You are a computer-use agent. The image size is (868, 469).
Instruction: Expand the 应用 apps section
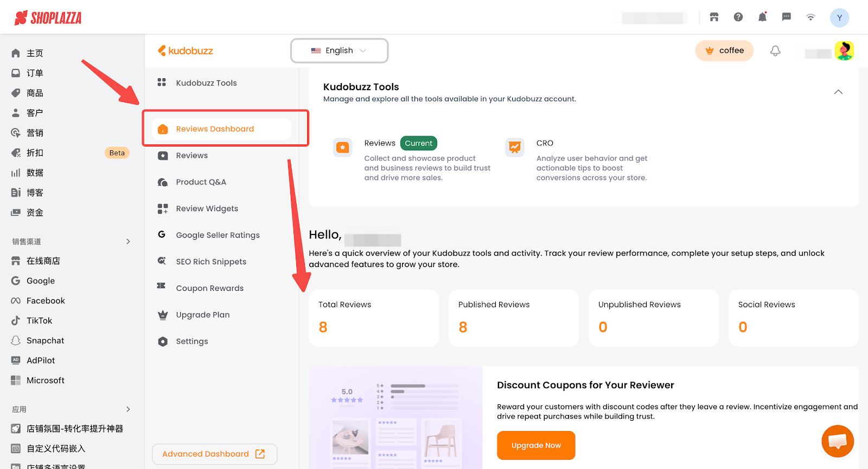pyautogui.click(x=128, y=409)
